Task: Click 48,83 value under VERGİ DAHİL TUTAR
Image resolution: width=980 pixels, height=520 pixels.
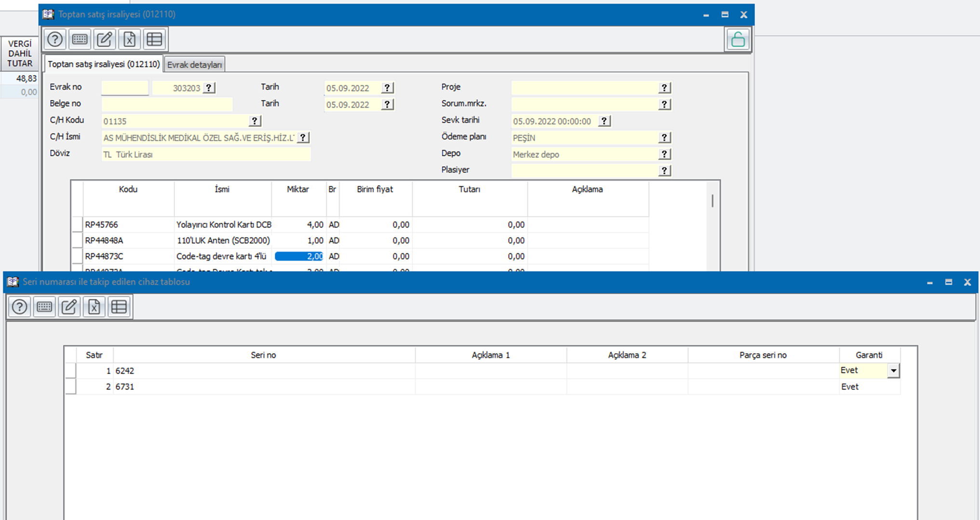Action: [27, 79]
